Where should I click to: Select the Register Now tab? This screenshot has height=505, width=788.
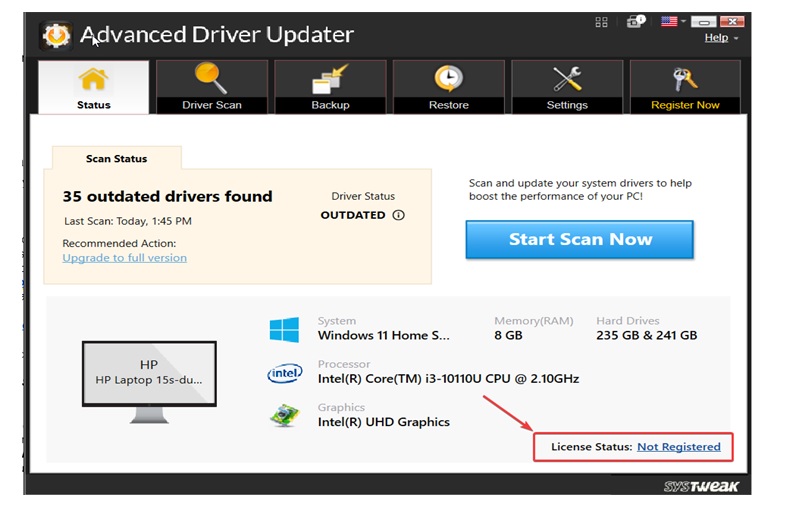point(685,87)
